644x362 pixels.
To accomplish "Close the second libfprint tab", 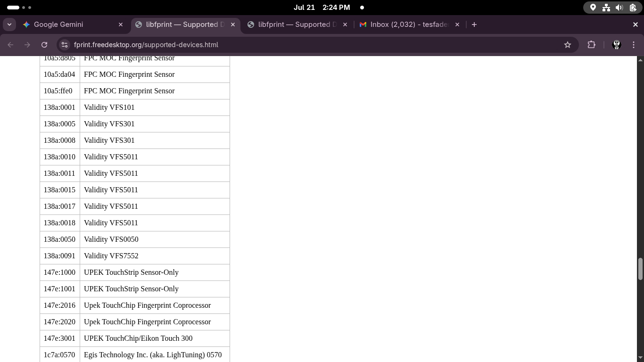I will [x=345, y=25].
